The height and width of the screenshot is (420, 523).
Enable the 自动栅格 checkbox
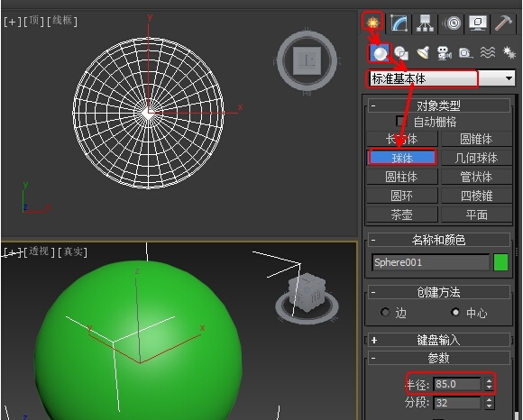point(400,121)
